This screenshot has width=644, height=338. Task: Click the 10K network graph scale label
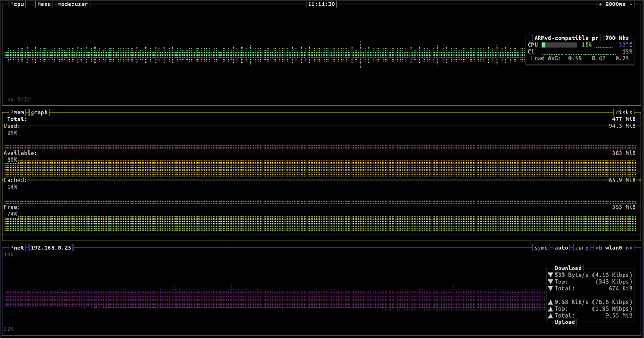click(x=9, y=255)
